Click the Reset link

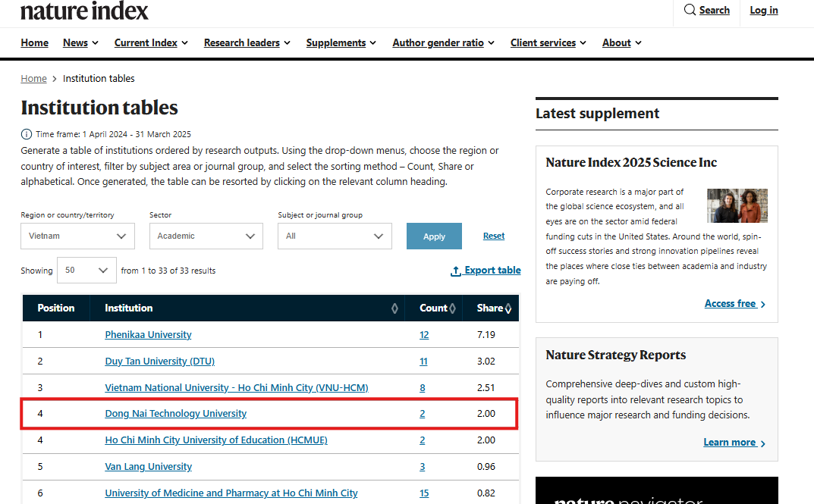(494, 236)
